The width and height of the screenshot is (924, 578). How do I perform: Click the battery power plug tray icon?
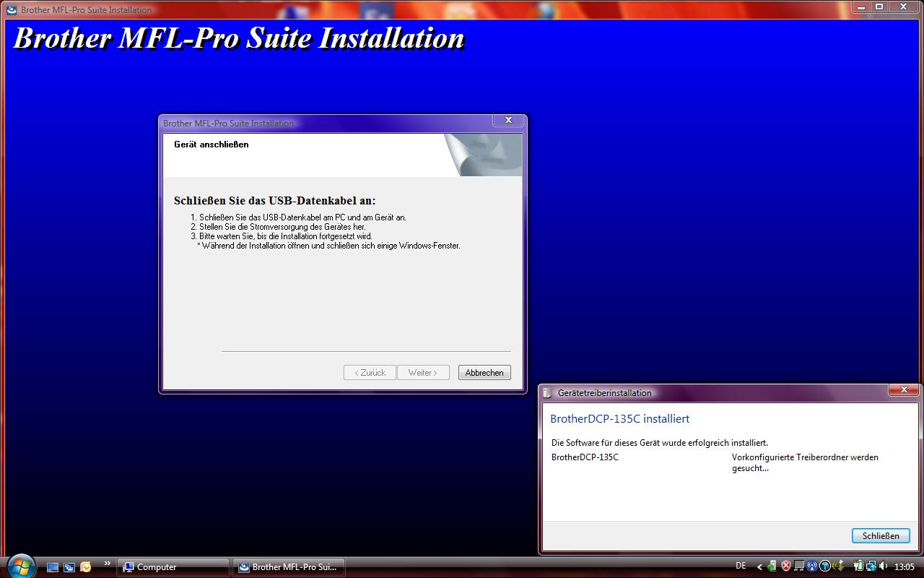(858, 566)
